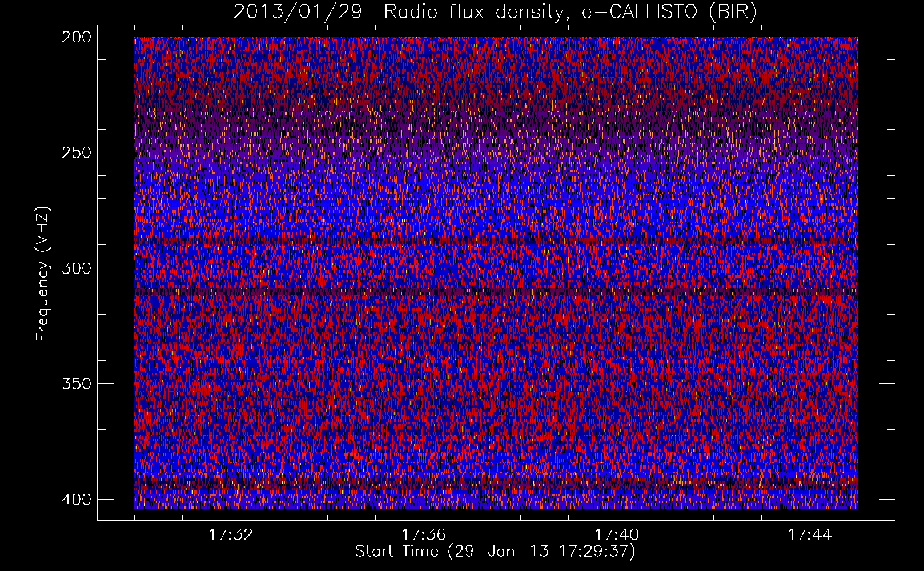Click the 'Frequency (MHZ)' axis title

(x=43, y=274)
